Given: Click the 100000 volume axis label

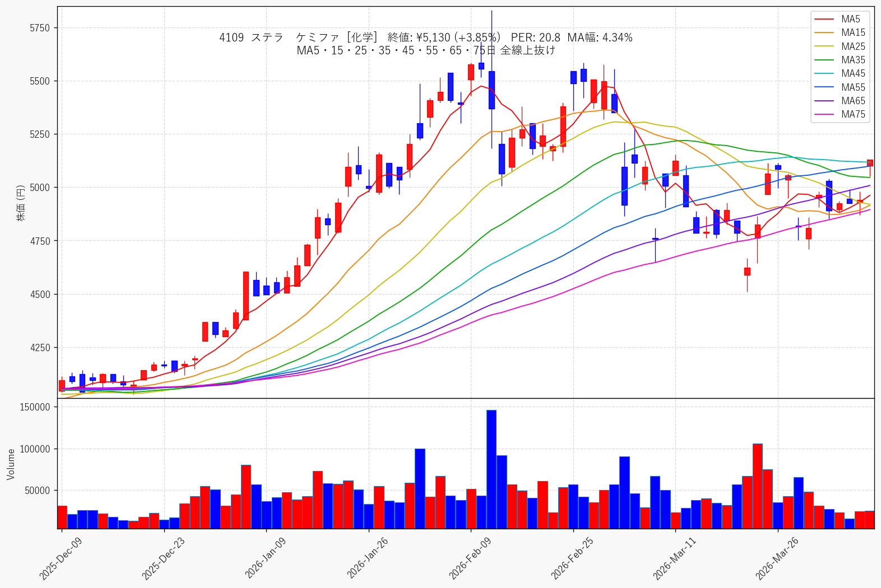Looking at the screenshot, I should pyautogui.click(x=35, y=449).
